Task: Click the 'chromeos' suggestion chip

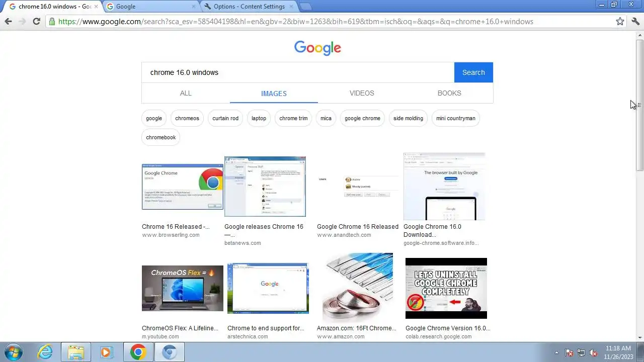Action: (187, 118)
